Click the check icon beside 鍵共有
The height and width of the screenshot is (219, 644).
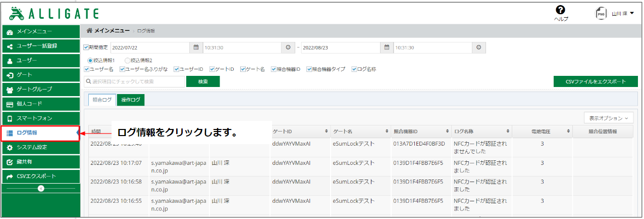point(10,162)
